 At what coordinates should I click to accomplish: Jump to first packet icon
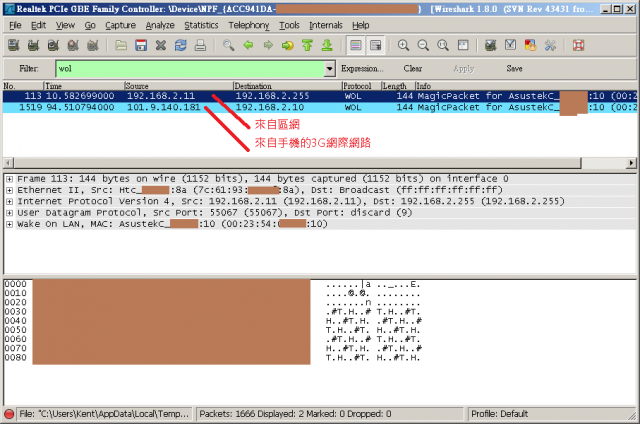tap(307, 45)
